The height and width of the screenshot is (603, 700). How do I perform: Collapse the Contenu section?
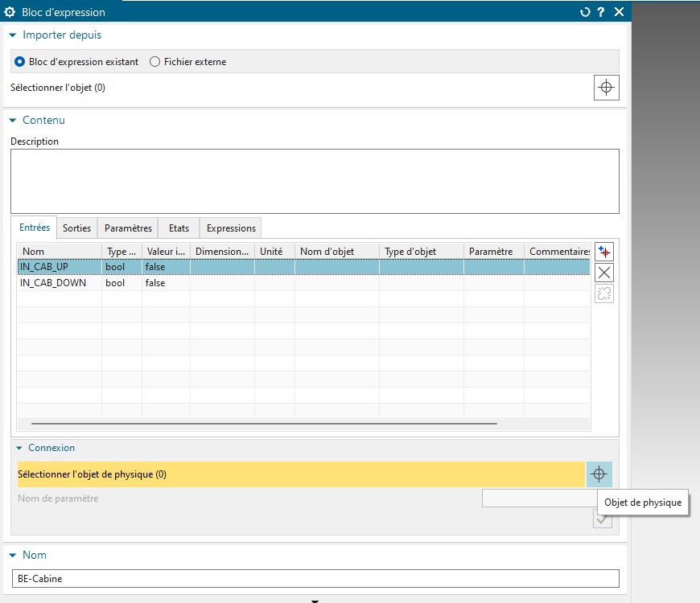(13, 120)
